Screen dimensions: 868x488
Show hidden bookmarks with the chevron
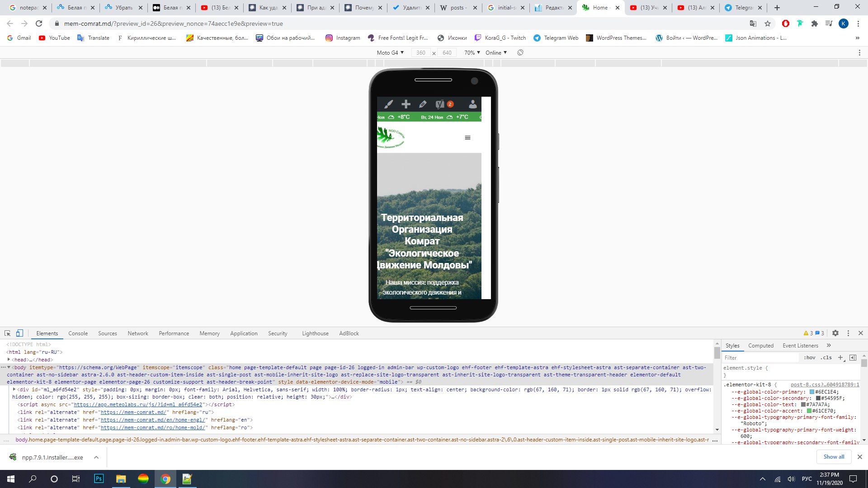(x=858, y=38)
